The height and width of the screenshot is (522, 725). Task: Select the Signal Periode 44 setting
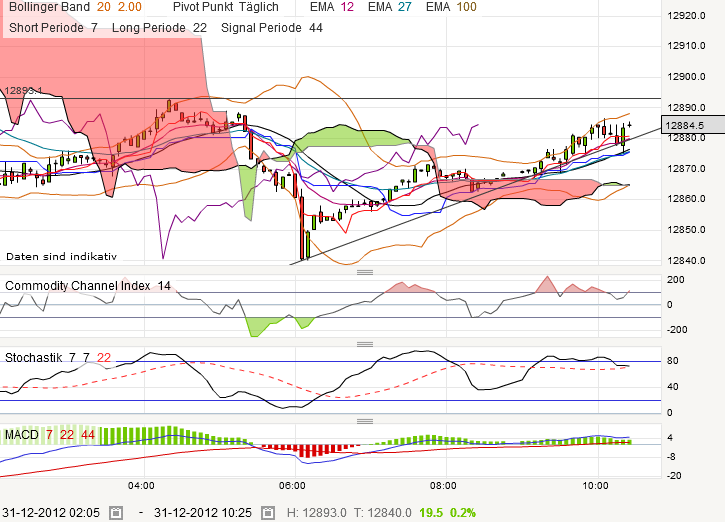[272, 27]
